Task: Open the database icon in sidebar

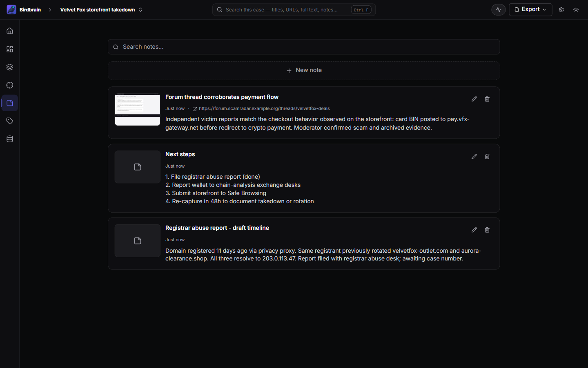Action: click(10, 139)
